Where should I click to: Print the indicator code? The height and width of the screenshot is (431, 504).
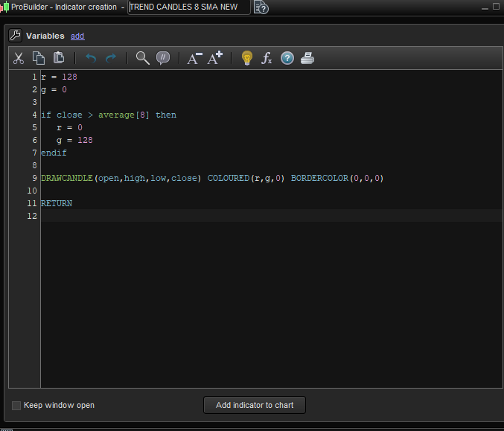(307, 58)
